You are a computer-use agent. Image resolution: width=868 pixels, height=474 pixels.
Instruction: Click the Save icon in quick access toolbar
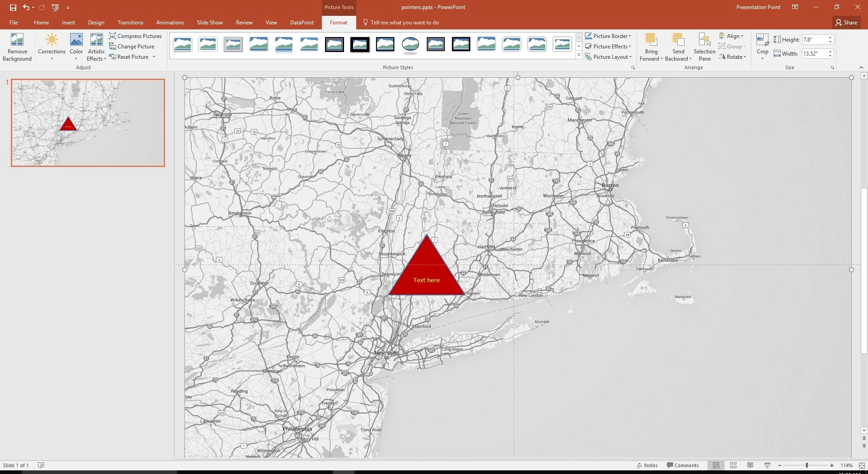(13, 7)
